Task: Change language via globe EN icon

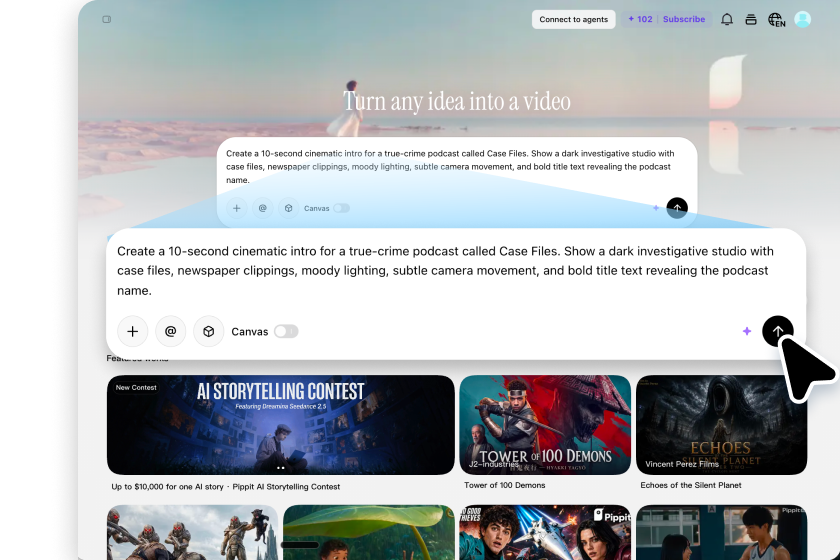Action: pyautogui.click(x=776, y=20)
